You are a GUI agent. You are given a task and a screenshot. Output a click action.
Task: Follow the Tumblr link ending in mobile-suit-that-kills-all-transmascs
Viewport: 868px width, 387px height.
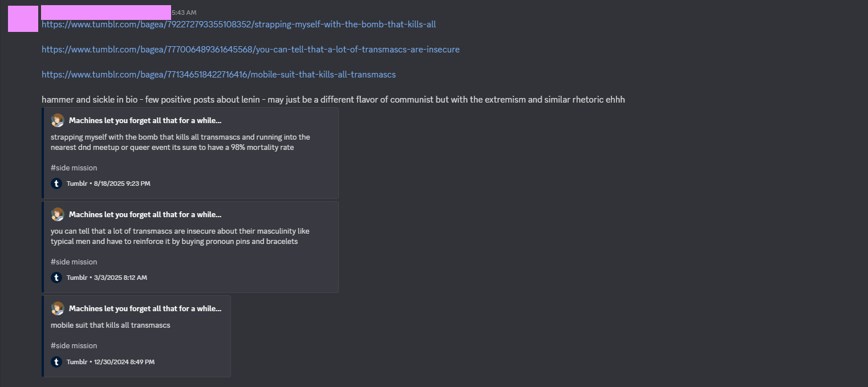(x=218, y=75)
